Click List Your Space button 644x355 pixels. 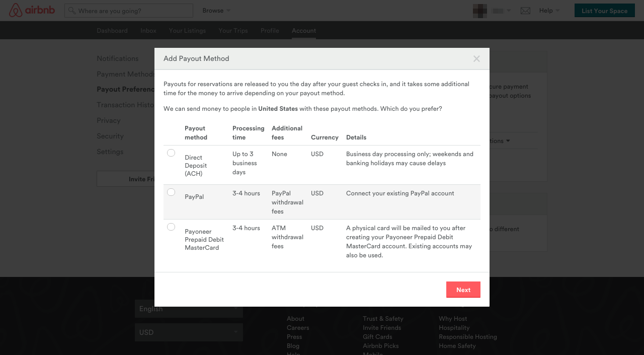click(604, 11)
